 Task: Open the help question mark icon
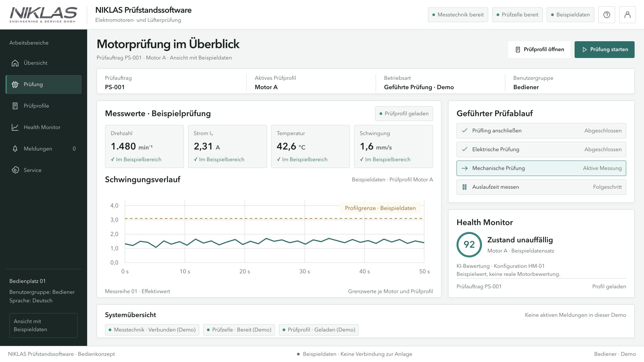[x=606, y=15]
